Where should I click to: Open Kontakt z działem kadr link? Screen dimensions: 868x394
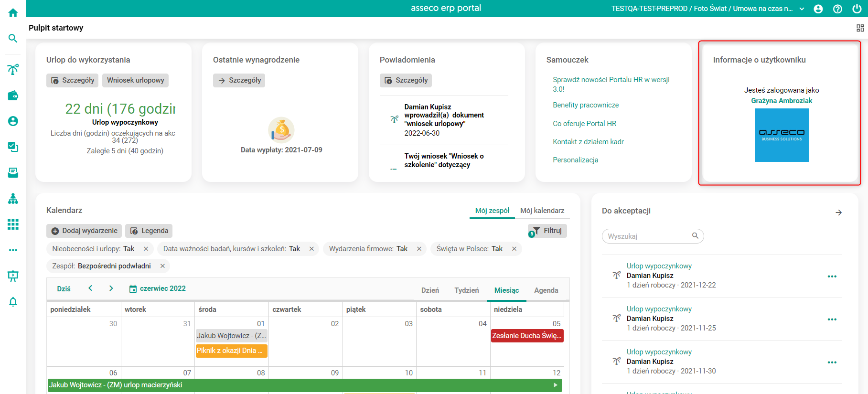click(x=588, y=142)
